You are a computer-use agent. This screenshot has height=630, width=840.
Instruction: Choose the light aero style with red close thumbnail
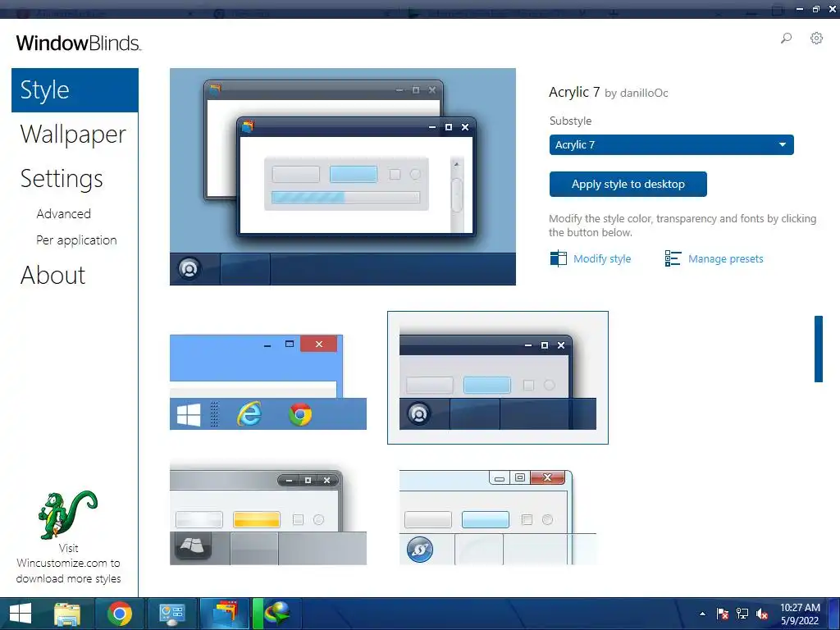pos(498,517)
